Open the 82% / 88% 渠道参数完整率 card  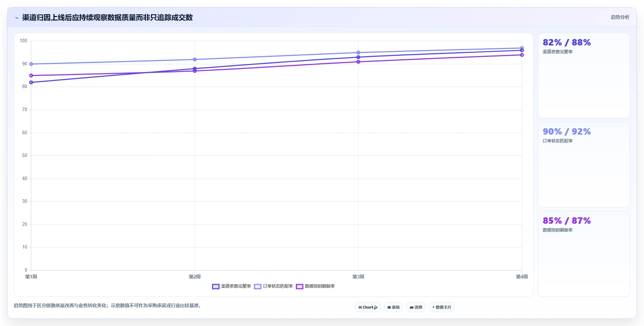tap(584, 76)
